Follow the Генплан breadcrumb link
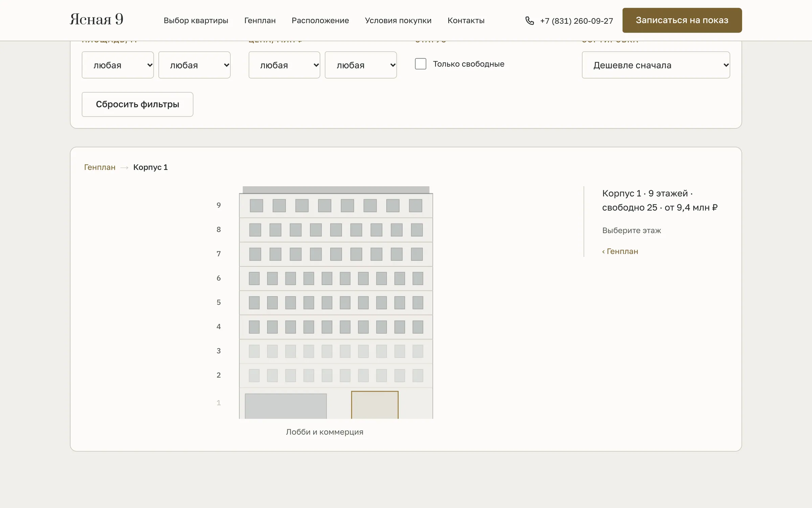Viewport: 812px width, 508px height. (x=100, y=167)
